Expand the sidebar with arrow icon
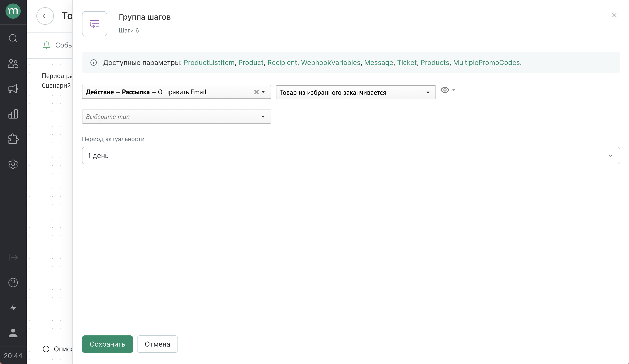This screenshot has height=364, width=629. 13,257
